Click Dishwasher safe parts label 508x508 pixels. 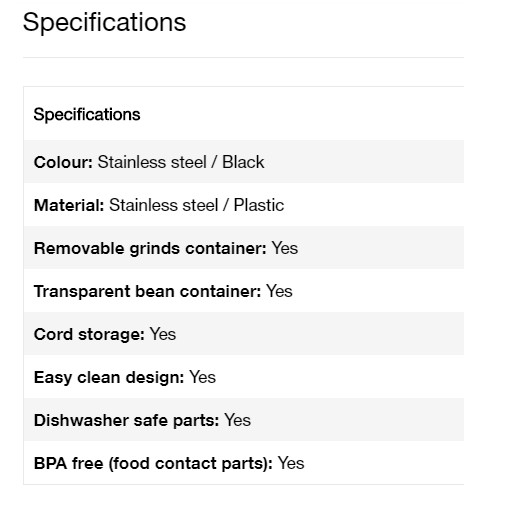point(126,420)
